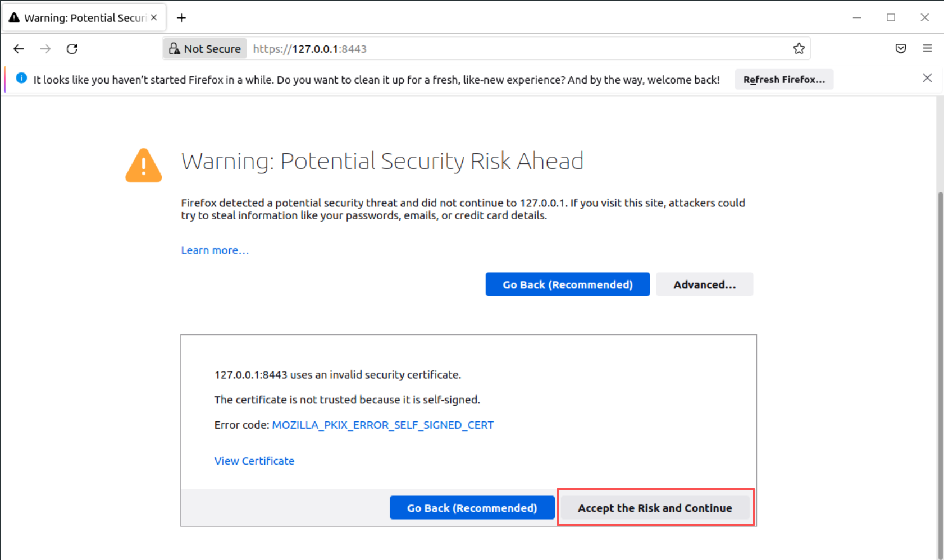This screenshot has width=944, height=560.
Task: Open the Firefox application menu
Action: pos(927,49)
